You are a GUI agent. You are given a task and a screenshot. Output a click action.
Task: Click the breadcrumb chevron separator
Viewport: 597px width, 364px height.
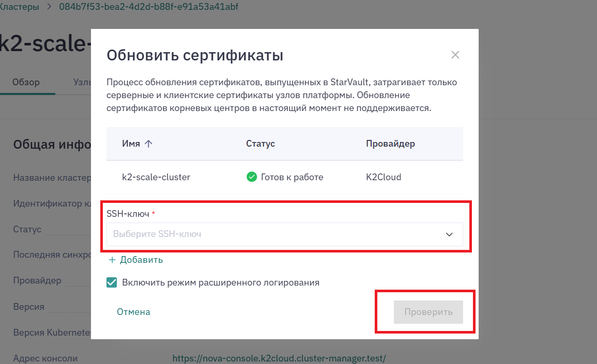point(49,7)
